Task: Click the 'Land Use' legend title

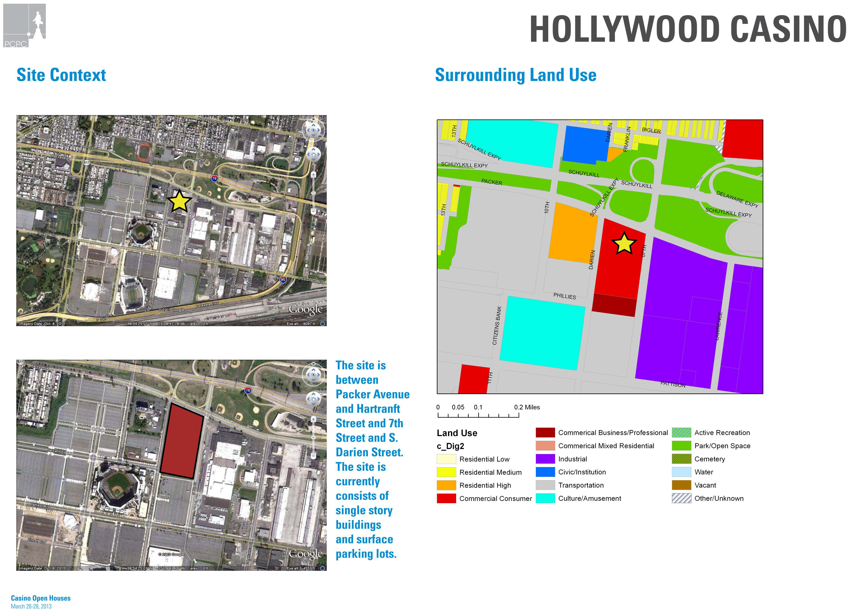Action: click(x=457, y=433)
